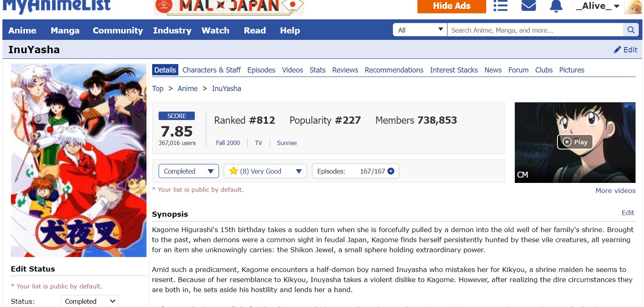The height and width of the screenshot is (307, 644).
Task: Switch to the Interest Stacks tab
Action: coord(454,70)
